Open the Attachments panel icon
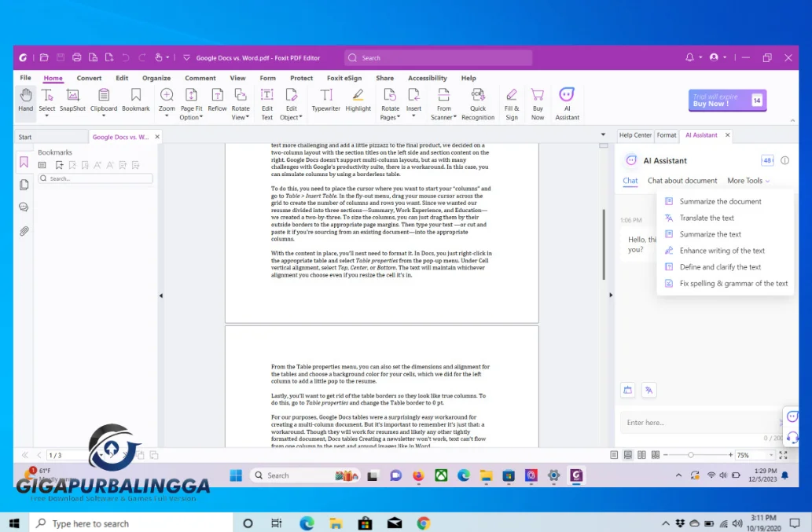The height and width of the screenshot is (532, 812). (24, 231)
